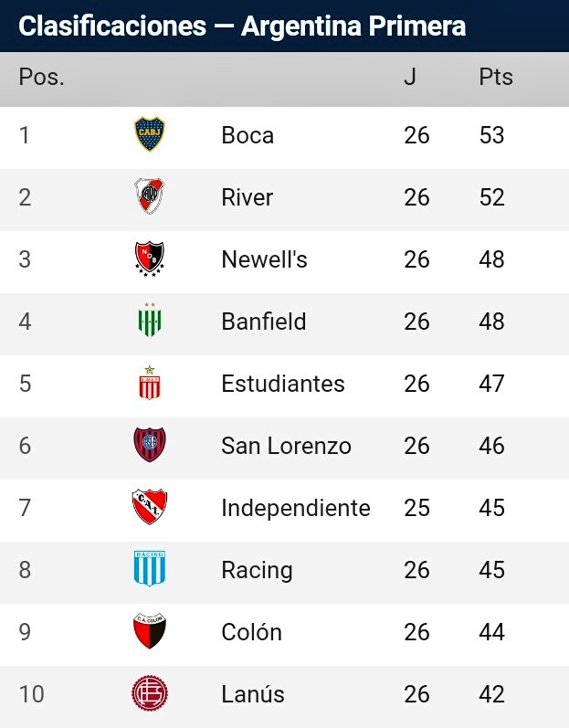Sort by the J column header
569x728 pixels.
410,77
